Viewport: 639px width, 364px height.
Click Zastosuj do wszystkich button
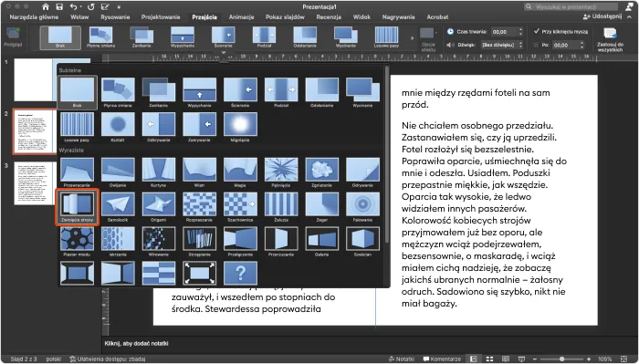coord(610,39)
